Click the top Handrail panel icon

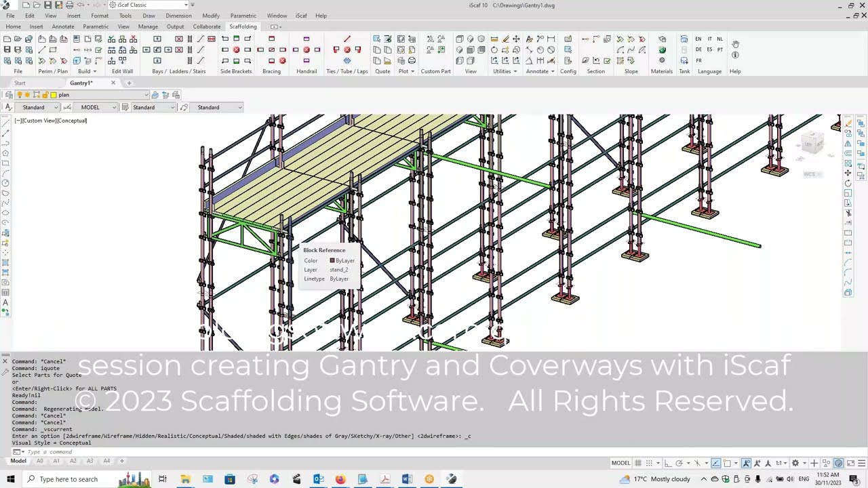pyautogui.click(x=307, y=39)
